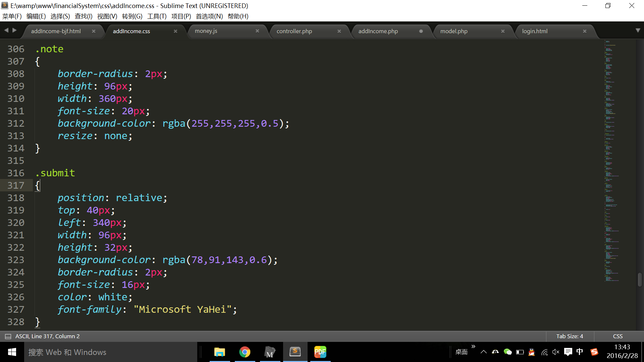Open the 首选项(N) menu

209,16
